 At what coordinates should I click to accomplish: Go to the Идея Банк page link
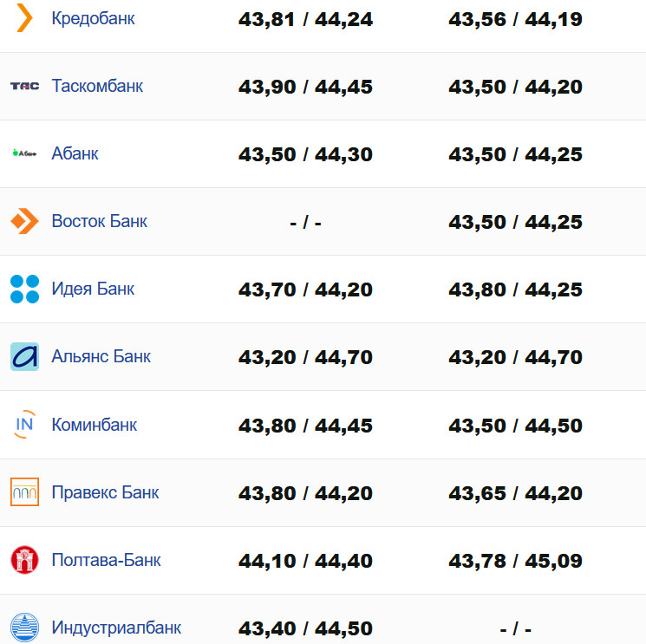coord(94,289)
